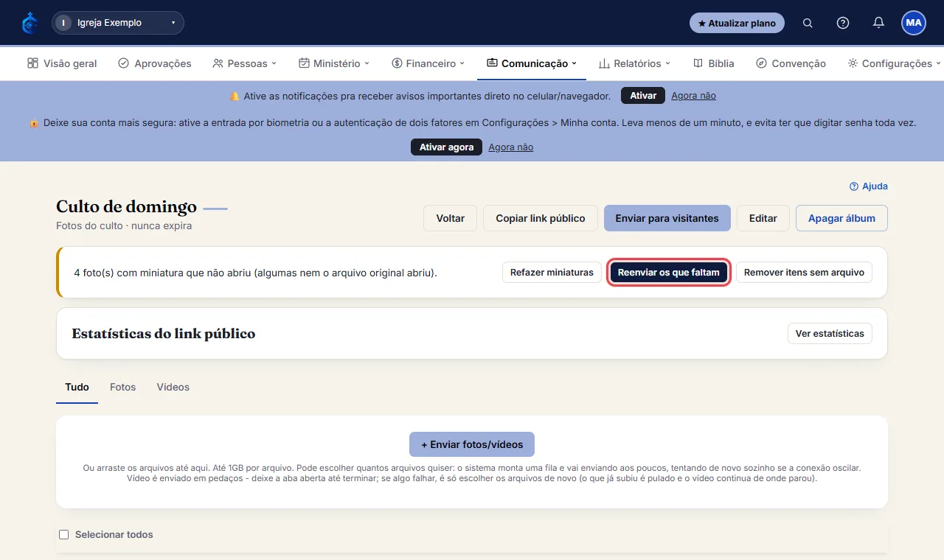Image resolution: width=944 pixels, height=560 pixels.
Task: Click Remover itens sem arquivo button
Action: point(804,273)
